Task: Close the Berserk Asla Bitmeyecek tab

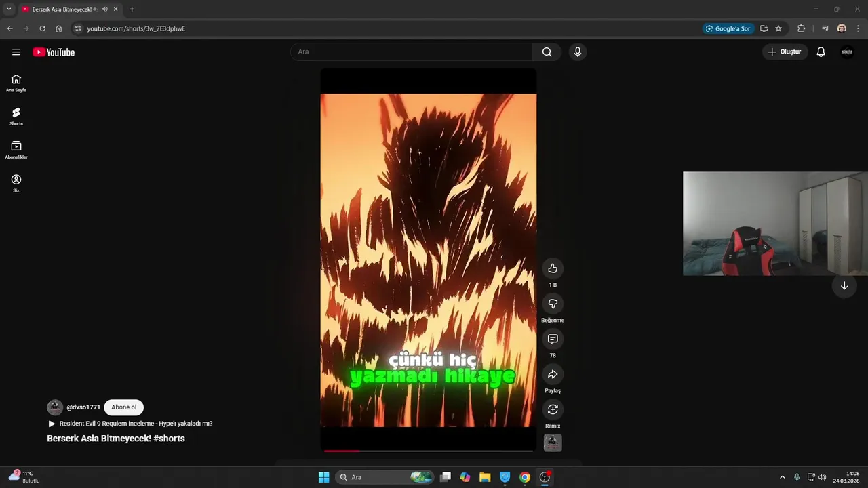Action: pos(116,9)
